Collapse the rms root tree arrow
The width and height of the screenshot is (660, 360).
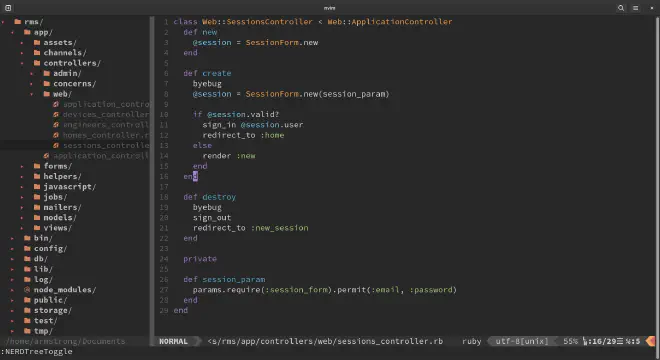(x=3, y=22)
